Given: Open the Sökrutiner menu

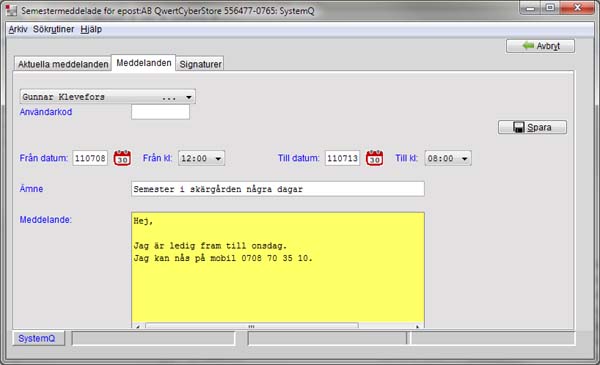Looking at the screenshot, I should (x=54, y=29).
